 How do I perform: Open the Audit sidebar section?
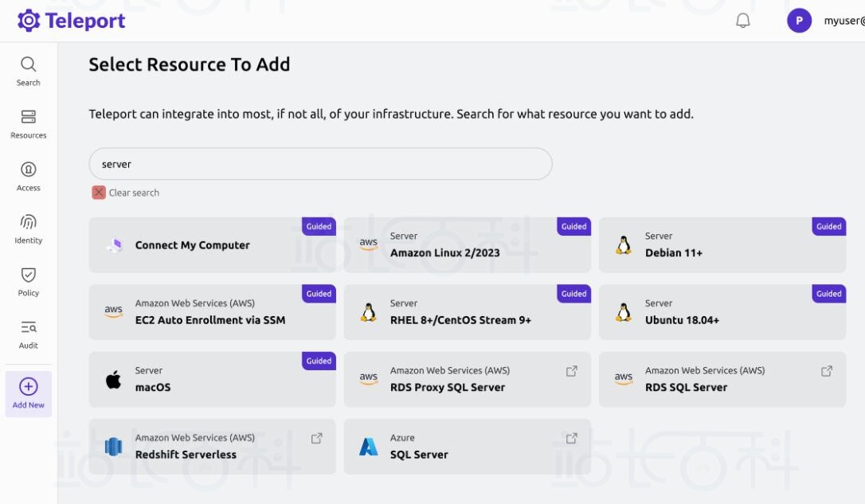28,334
